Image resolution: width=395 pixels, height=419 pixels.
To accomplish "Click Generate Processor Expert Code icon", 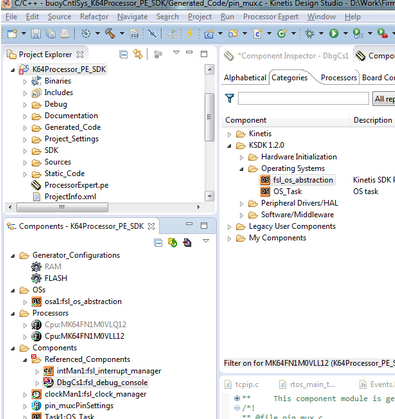I will pyautogui.click(x=172, y=243).
